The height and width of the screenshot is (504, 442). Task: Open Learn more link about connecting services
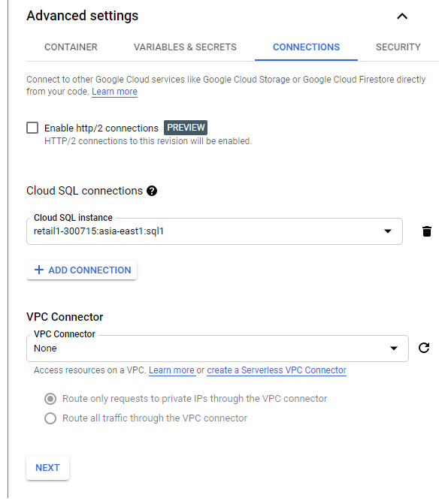114,92
